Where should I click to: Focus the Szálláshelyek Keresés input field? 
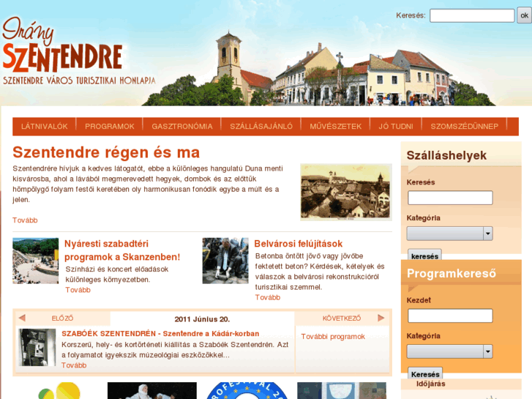pos(450,198)
